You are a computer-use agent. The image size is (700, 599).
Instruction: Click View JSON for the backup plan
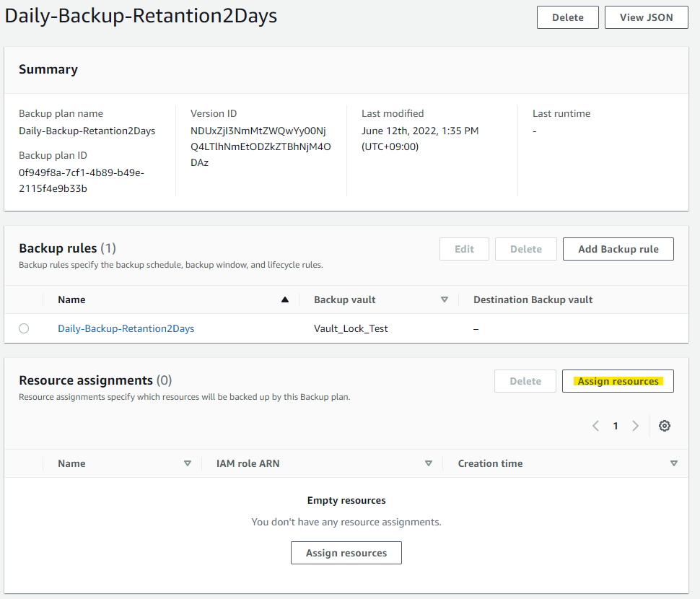click(x=646, y=17)
